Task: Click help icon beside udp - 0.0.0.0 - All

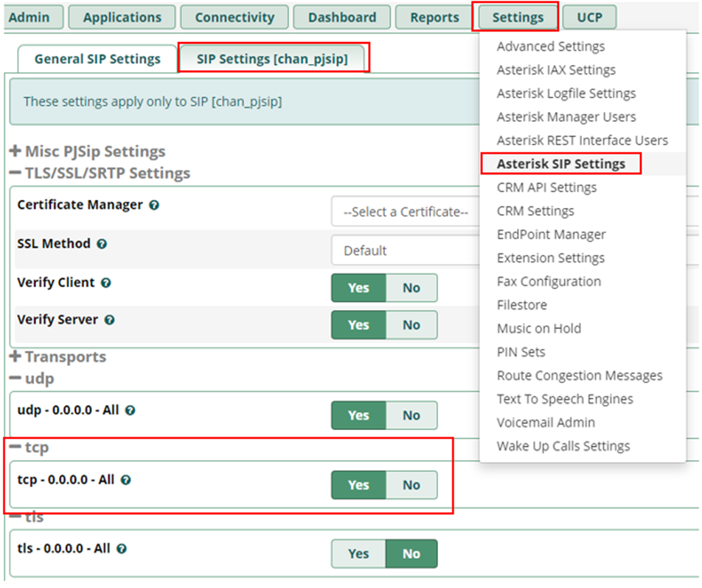Action: coord(131,411)
